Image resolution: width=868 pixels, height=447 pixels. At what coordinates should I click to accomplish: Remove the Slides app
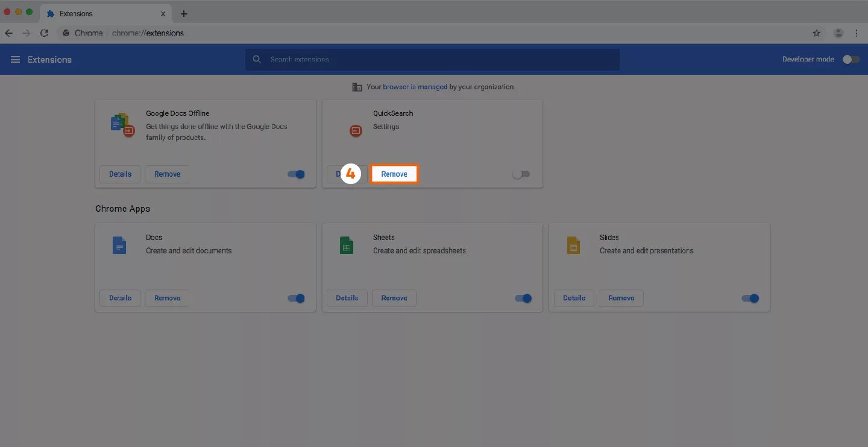tap(621, 298)
